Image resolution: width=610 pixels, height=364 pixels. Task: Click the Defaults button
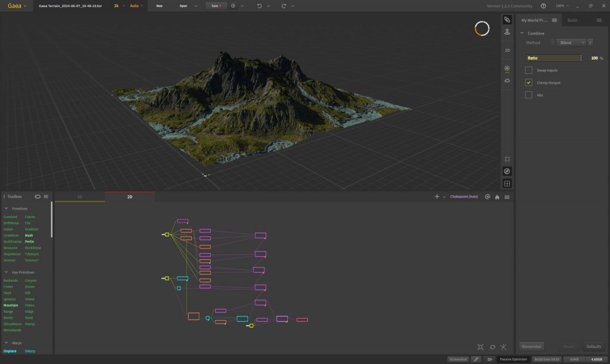click(x=594, y=347)
